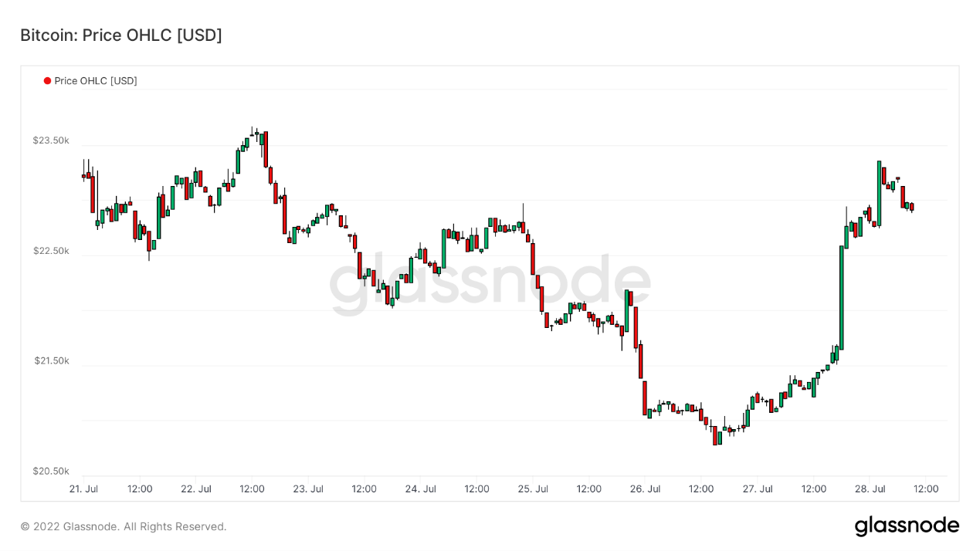Click the red Price OHLC legend dot

pyautogui.click(x=47, y=81)
